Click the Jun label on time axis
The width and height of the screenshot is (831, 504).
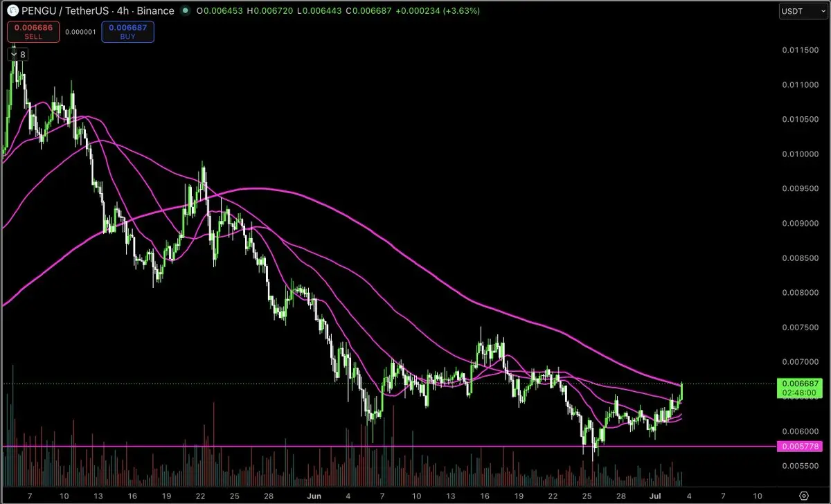pyautogui.click(x=314, y=496)
